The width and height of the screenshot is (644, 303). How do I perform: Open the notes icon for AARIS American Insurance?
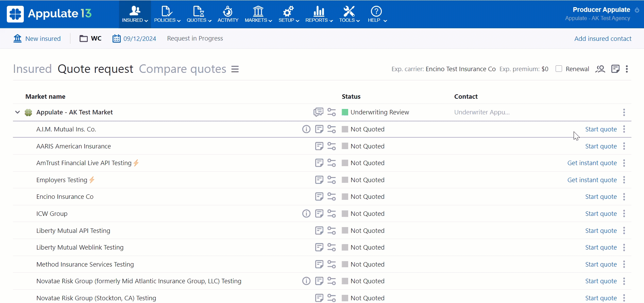(x=319, y=146)
